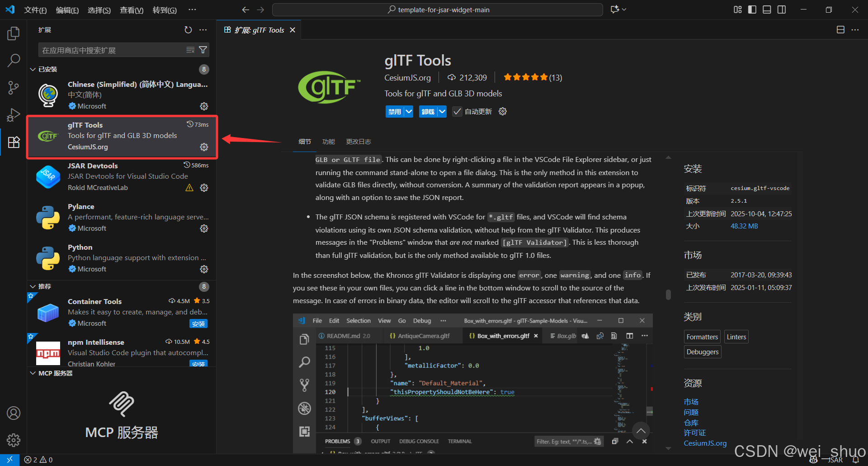Manage glTF Tools gear in list
This screenshot has height=466, width=868.
click(204, 147)
